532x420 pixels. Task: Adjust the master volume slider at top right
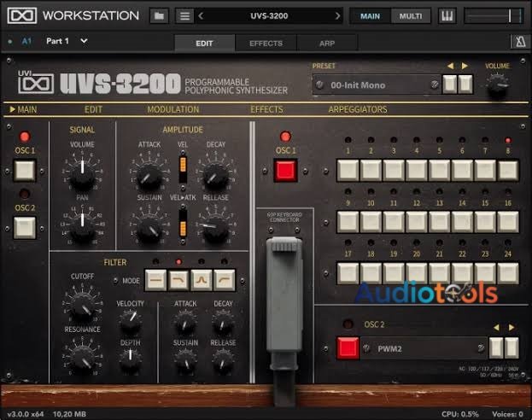click(x=494, y=15)
